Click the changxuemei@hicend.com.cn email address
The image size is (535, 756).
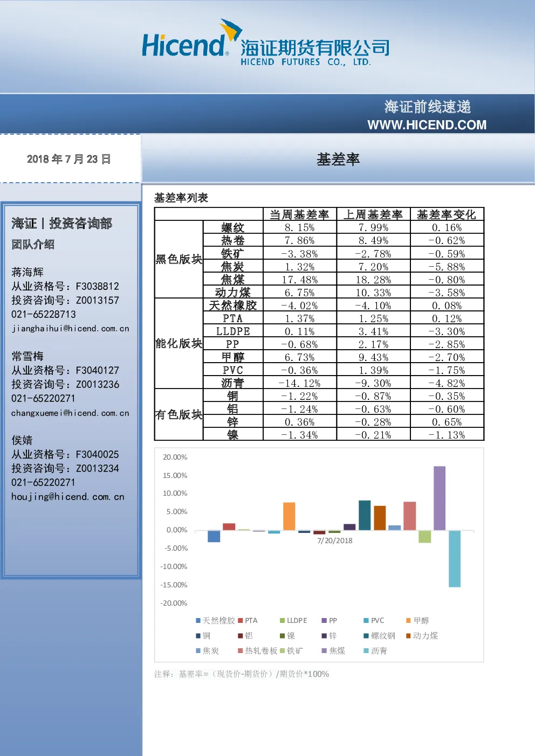(70, 413)
